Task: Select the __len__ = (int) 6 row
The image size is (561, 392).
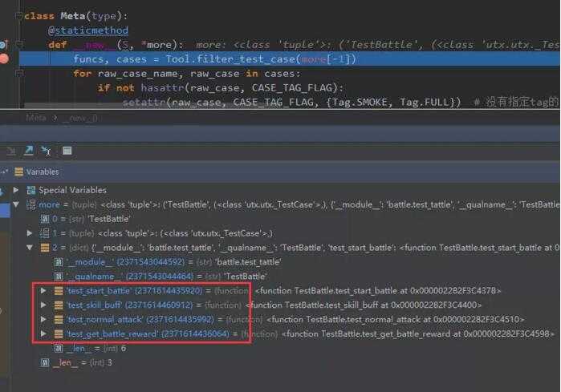Action: pyautogui.click(x=96, y=348)
